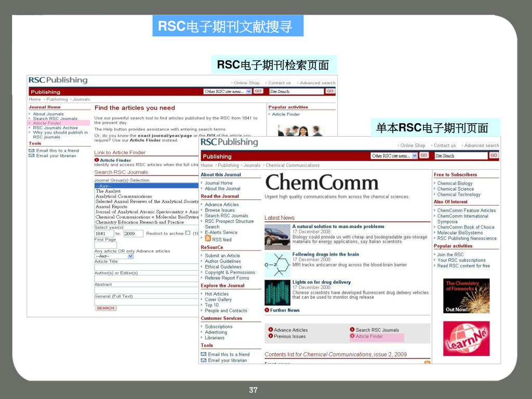Open Lights on for drug delivery headline
Image resolution: width=532 pixels, height=399 pixels.
321,282
